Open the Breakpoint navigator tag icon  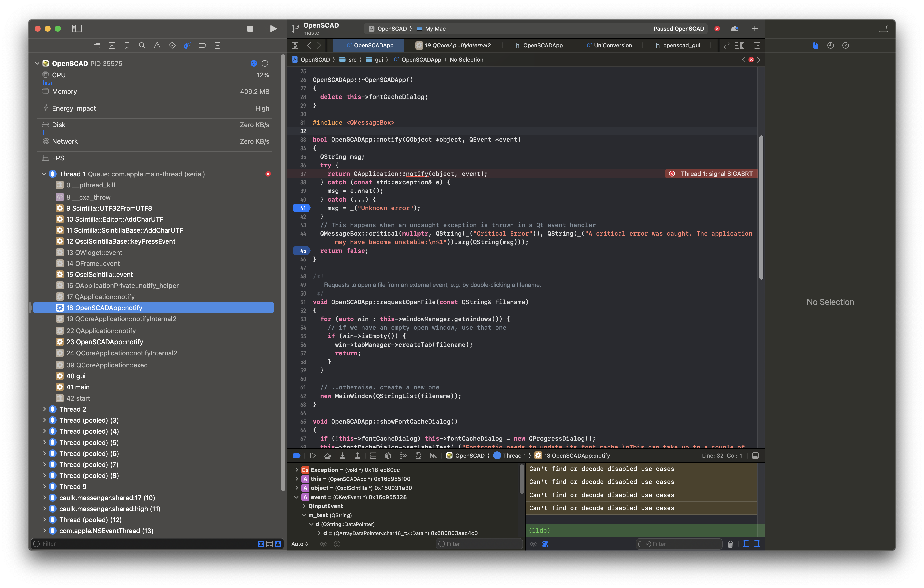(x=202, y=46)
